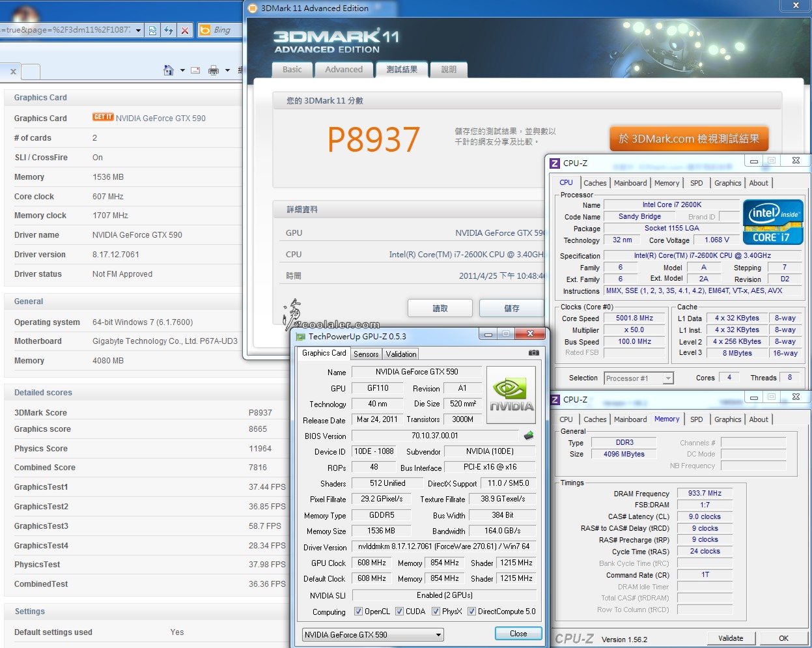Viewport: 812px width, 648px height.
Task: Click the Physics Score value 11964
Action: tap(260, 449)
